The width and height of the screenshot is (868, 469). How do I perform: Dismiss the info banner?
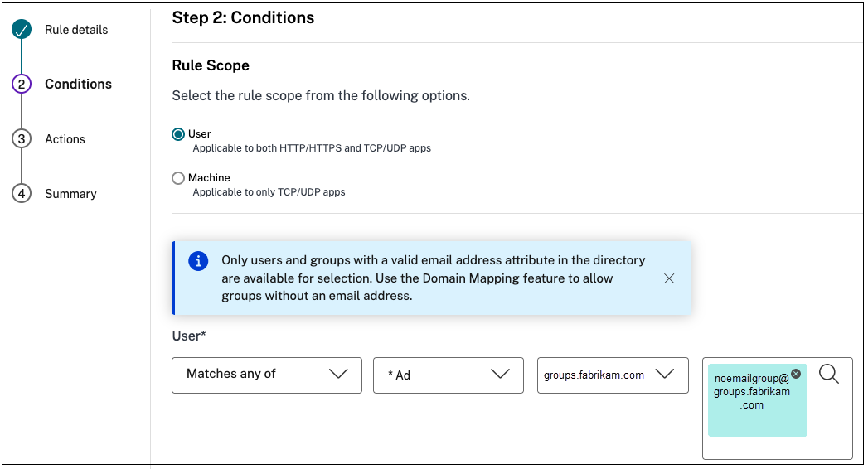[669, 278]
